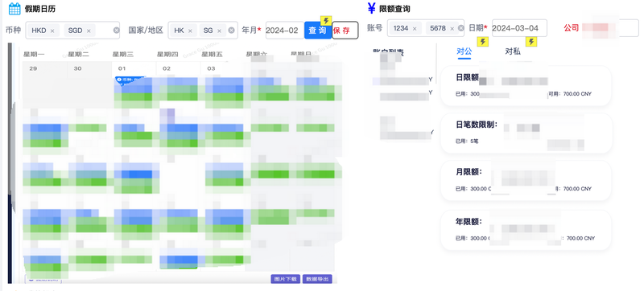Click the 星期五 column header
The width and height of the screenshot is (644, 291).
(212, 54)
